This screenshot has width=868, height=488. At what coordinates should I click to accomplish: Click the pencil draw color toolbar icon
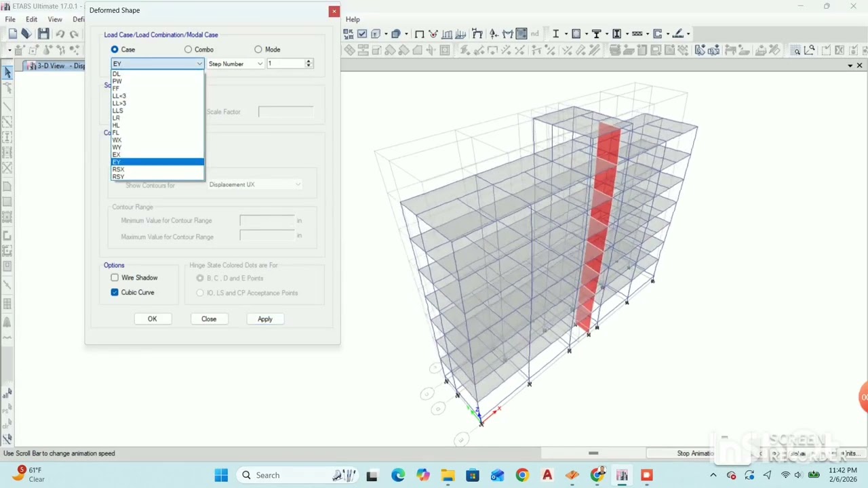[677, 34]
